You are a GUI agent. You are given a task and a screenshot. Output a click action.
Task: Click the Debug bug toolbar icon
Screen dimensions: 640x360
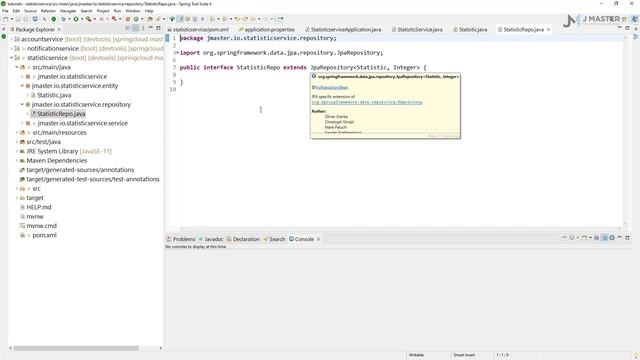click(63, 19)
